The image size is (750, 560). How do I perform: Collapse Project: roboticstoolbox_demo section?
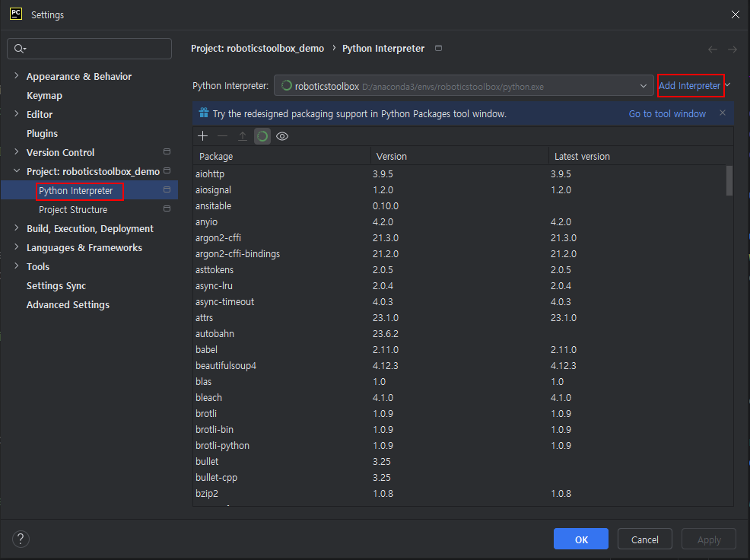pos(17,171)
